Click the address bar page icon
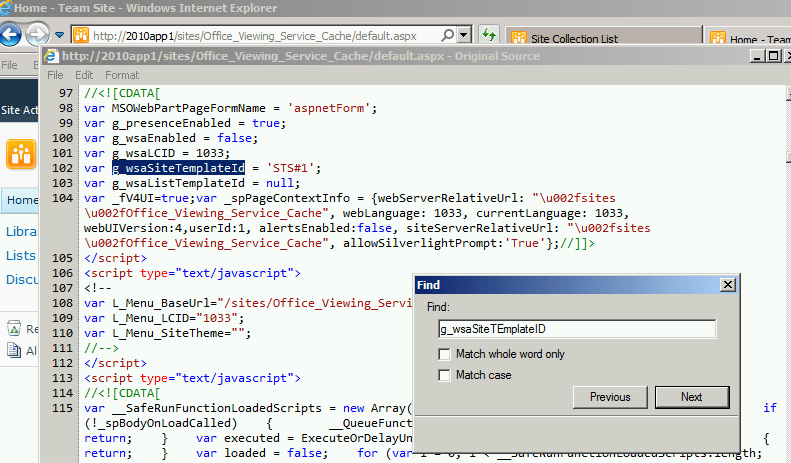791x463 pixels. 81,35
